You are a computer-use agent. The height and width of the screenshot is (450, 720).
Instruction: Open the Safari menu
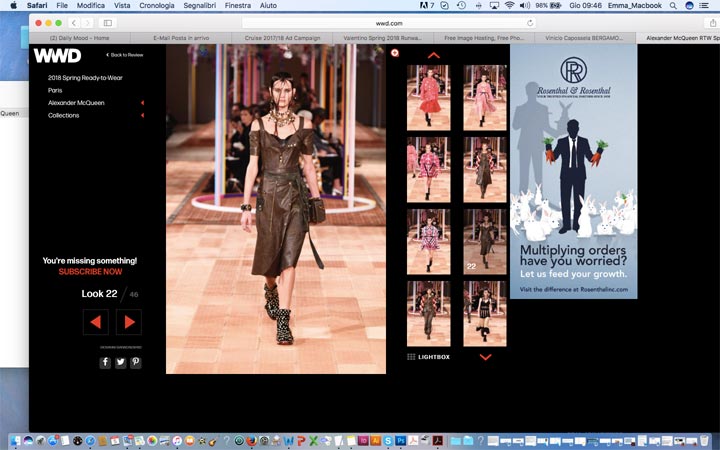[37, 6]
